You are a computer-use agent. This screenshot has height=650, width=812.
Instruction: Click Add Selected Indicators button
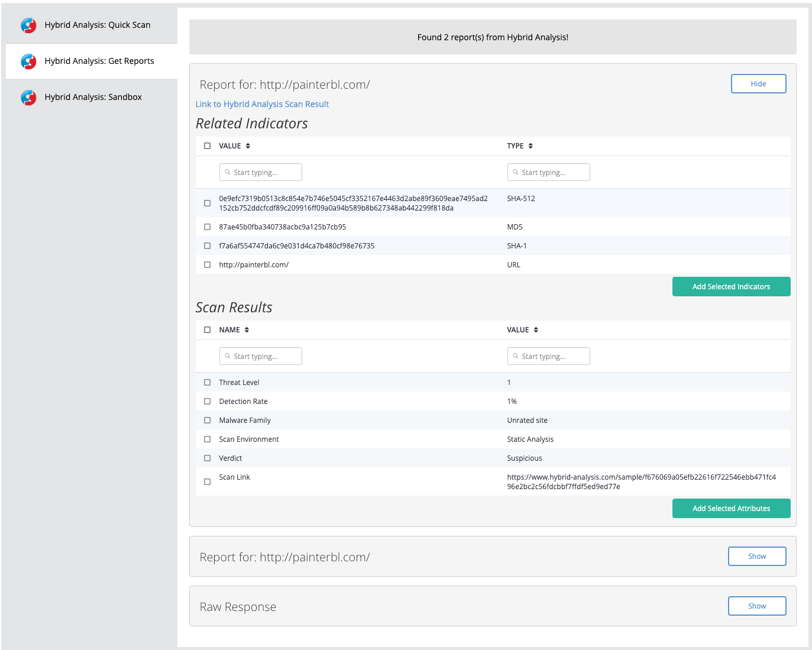click(x=731, y=287)
